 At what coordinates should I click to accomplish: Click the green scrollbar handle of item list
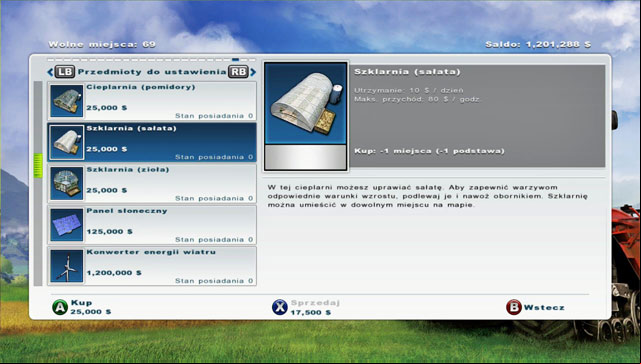tap(38, 166)
